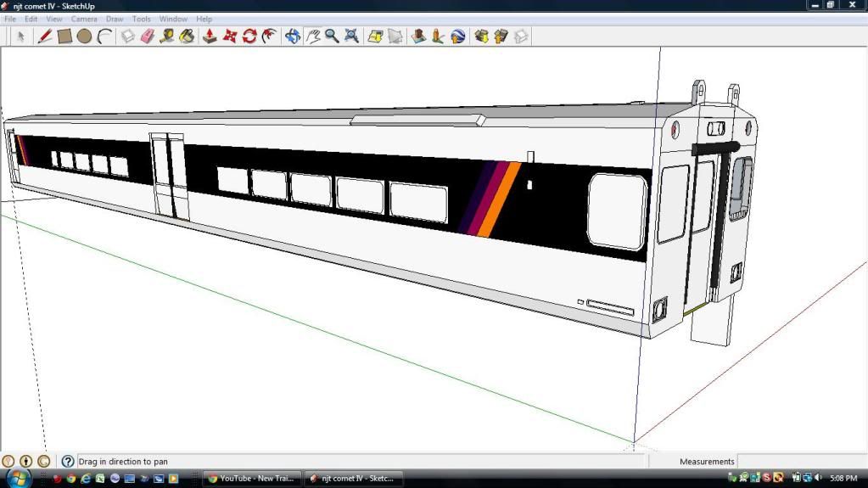The width and height of the screenshot is (868, 488).
Task: Click the arrow Select tool
Action: (20, 36)
